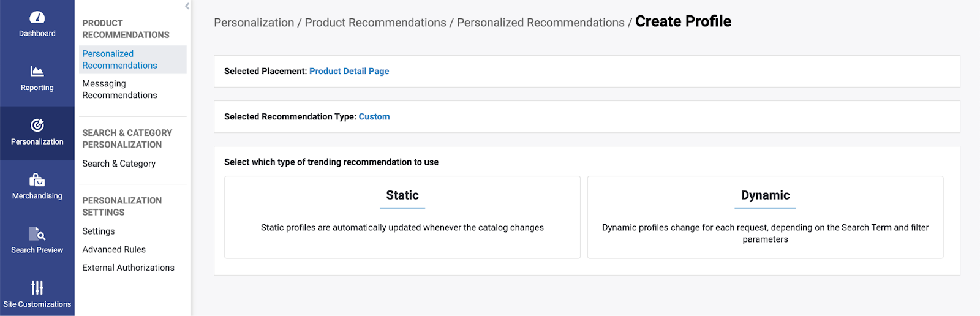Open Settings under Personalization Settings
The height and width of the screenshot is (316, 980).
tap(99, 231)
